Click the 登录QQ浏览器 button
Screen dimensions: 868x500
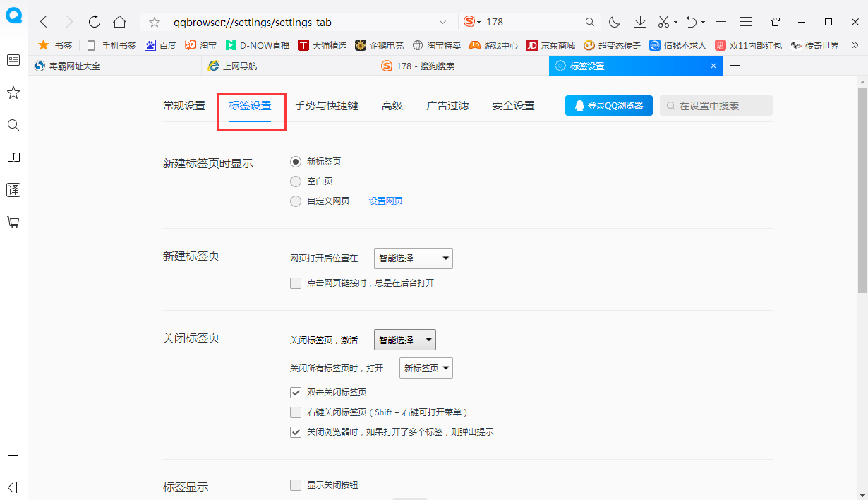608,105
